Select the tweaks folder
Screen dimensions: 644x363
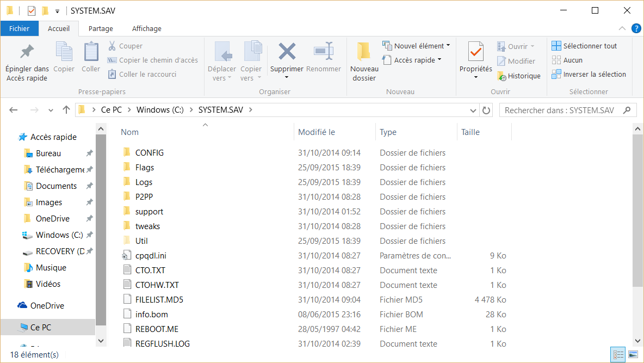tap(147, 226)
